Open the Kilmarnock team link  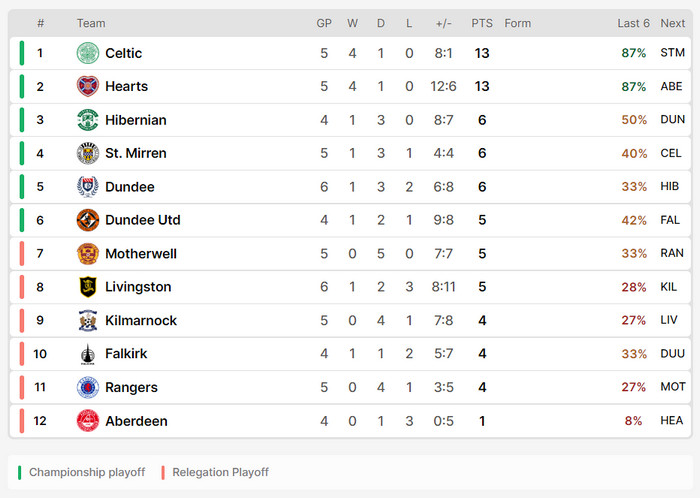coord(141,321)
